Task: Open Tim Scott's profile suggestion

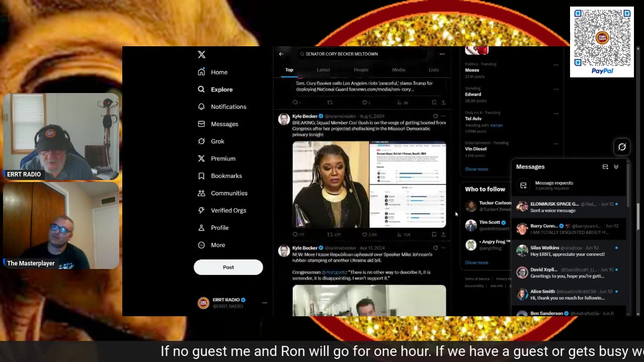Action: 487,225
